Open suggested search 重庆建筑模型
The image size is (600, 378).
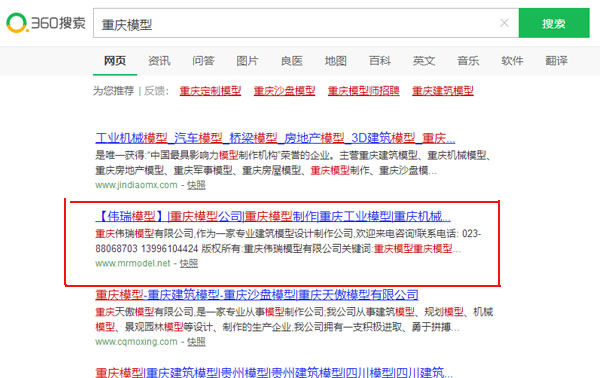click(x=443, y=91)
